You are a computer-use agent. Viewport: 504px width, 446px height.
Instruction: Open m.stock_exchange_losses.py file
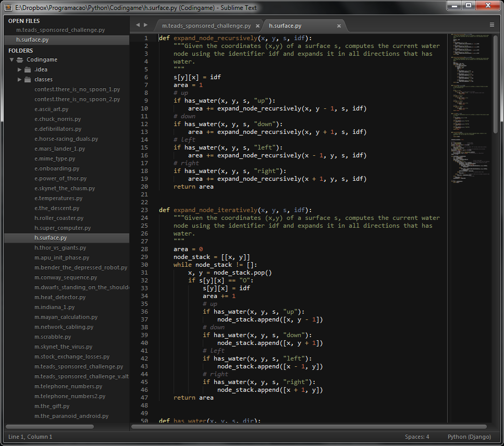coord(72,357)
